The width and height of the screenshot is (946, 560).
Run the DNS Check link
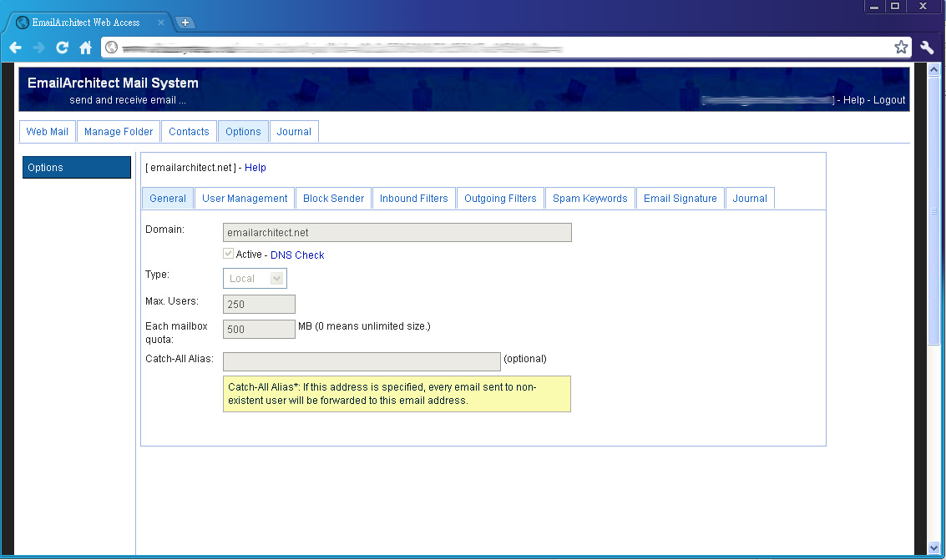(x=297, y=255)
